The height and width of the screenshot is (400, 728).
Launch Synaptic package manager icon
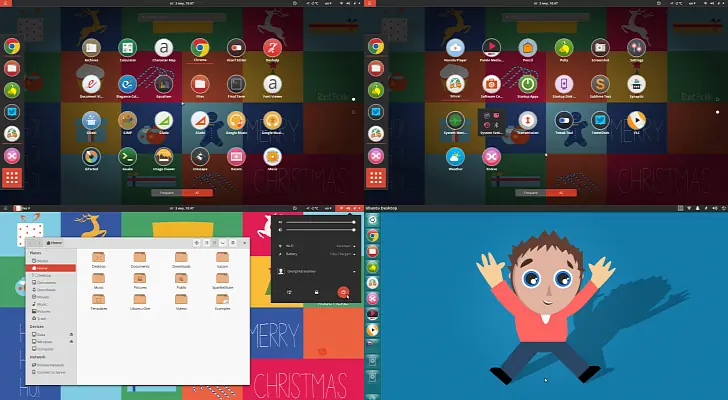tap(636, 84)
